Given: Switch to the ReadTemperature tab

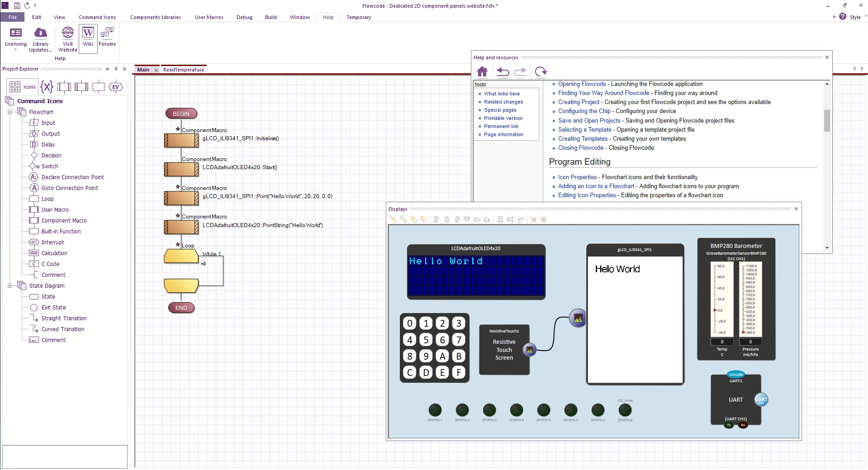Looking at the screenshot, I should pos(184,69).
